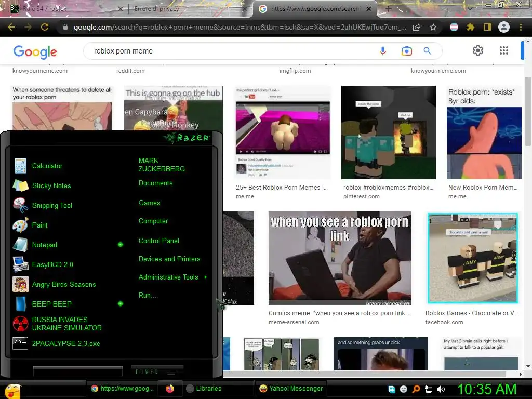The width and height of the screenshot is (532, 399).
Task: Click the emoji Start button
Action: tap(13, 391)
